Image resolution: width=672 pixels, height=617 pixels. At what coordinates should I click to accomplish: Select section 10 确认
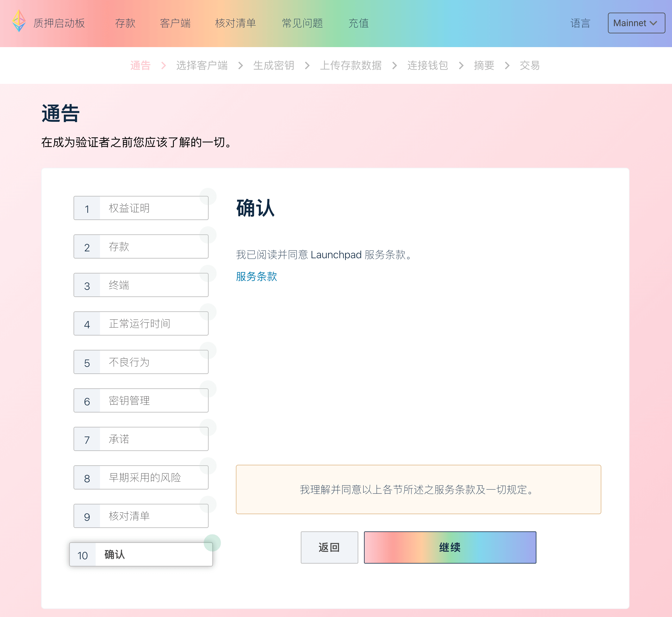click(x=141, y=554)
